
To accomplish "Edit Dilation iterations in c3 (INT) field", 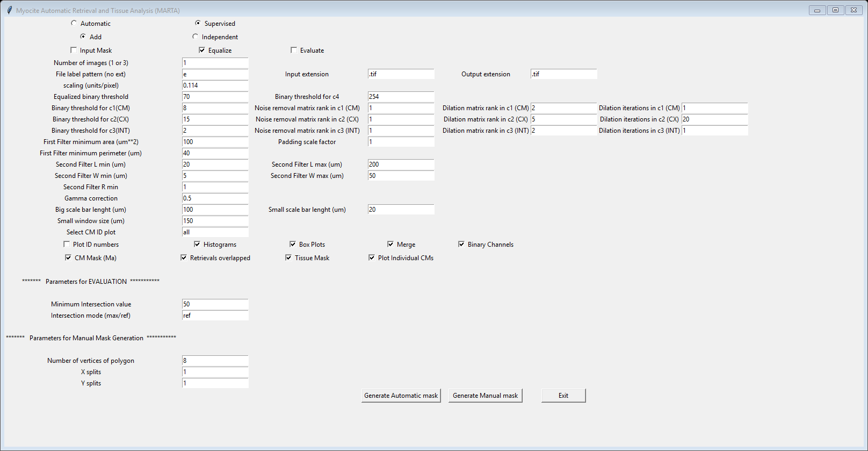I will pos(715,131).
